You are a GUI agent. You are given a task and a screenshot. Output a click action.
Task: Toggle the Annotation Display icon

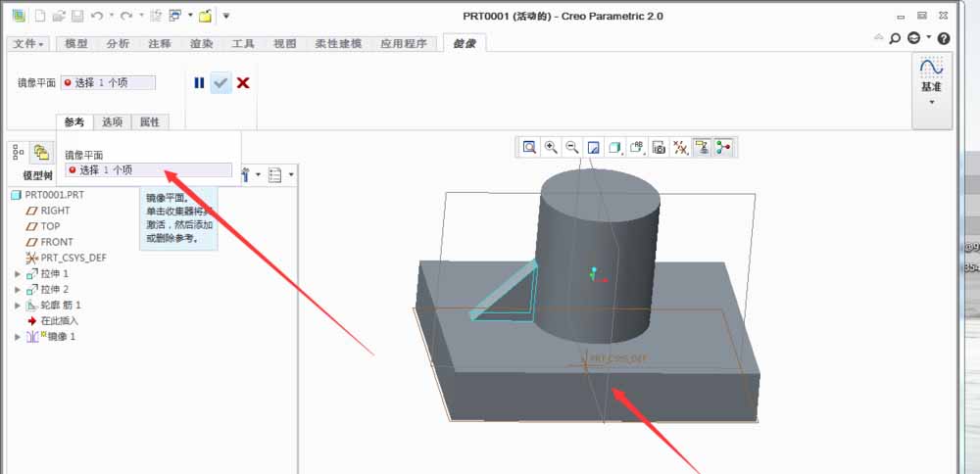[702, 147]
